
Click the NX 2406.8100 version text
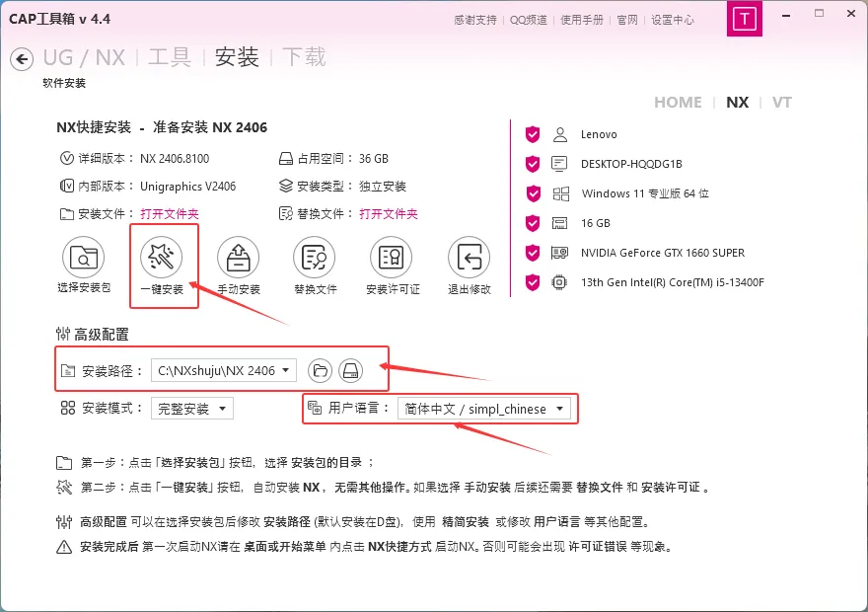click(x=175, y=158)
